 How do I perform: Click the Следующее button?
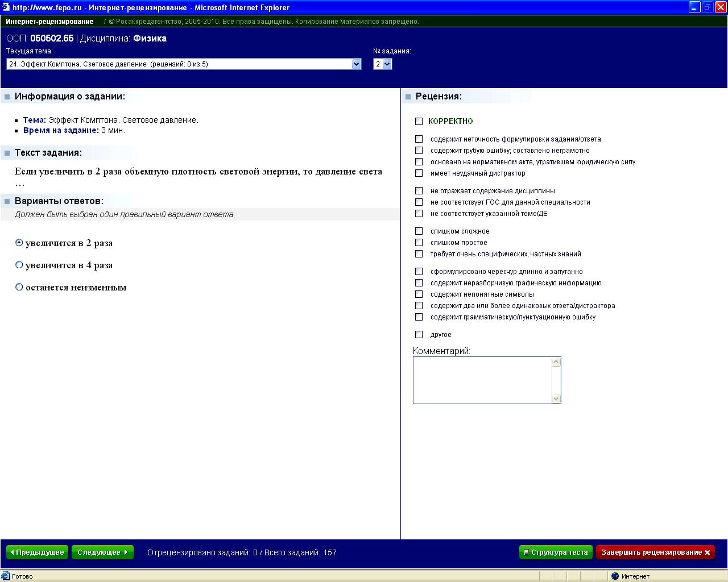click(102, 552)
